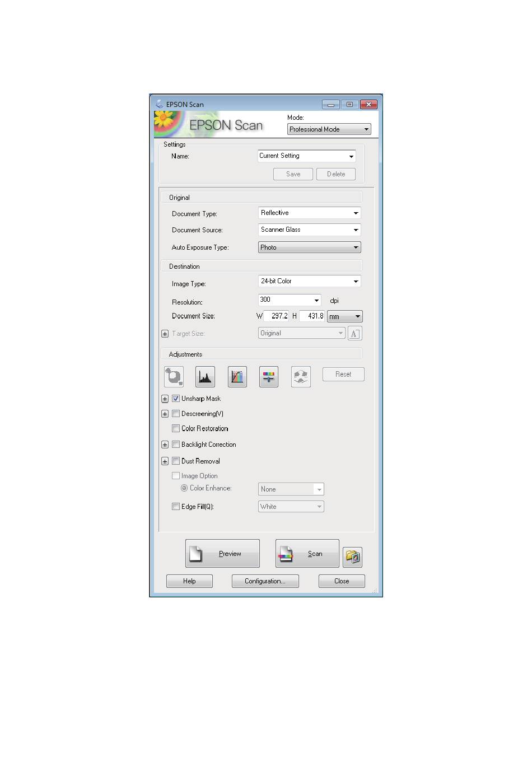The width and height of the screenshot is (532, 767).
Task: Click the Scan button
Action: coord(307,554)
